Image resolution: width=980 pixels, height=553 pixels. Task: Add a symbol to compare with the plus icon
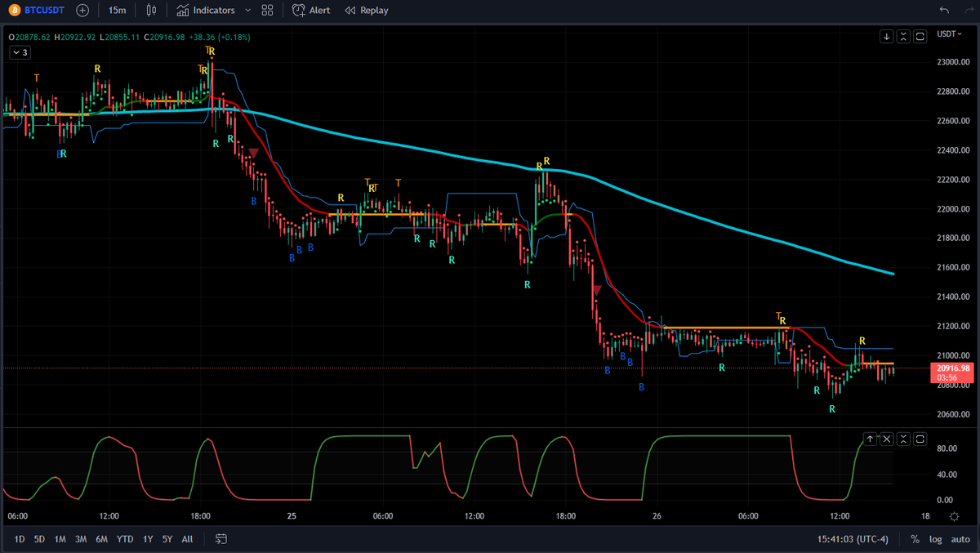pyautogui.click(x=82, y=11)
